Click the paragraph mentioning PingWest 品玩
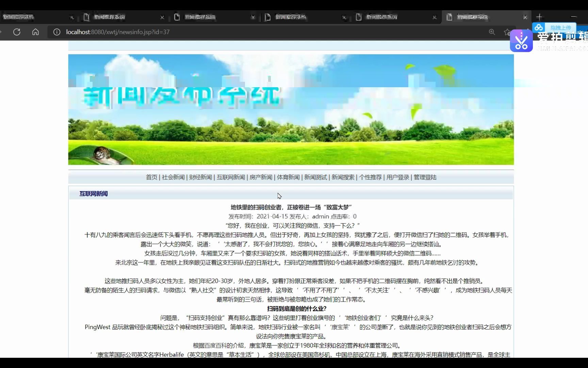588x368 pixels. coord(298,332)
